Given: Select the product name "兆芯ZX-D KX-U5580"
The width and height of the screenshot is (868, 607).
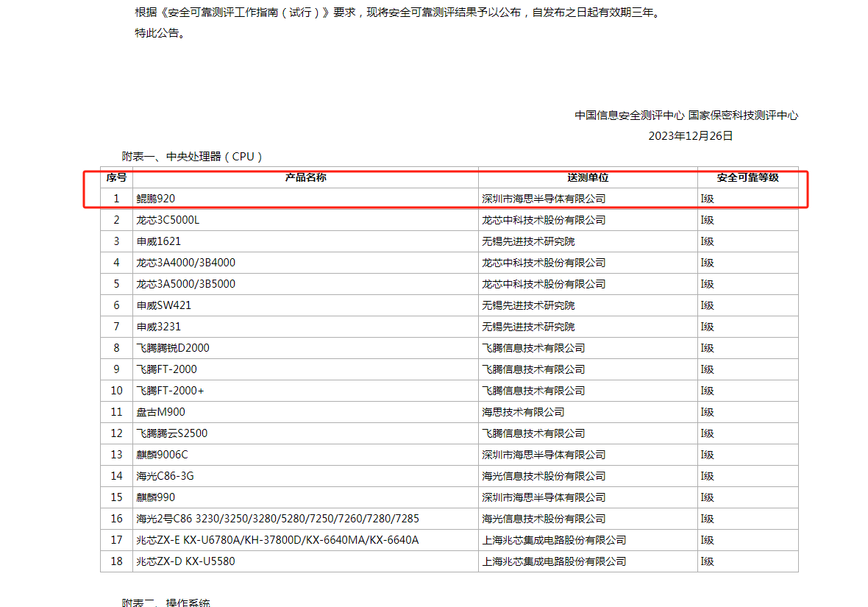Looking at the screenshot, I should 185,561.
